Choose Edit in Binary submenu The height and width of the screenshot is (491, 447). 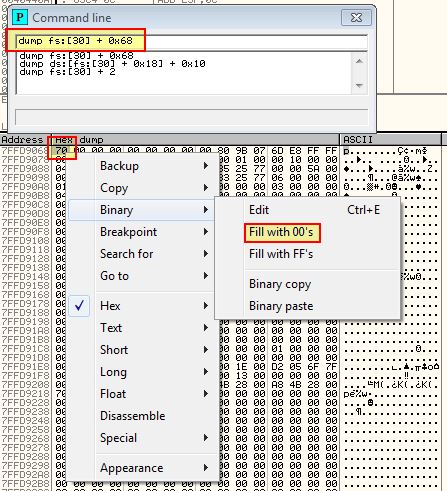point(307,210)
